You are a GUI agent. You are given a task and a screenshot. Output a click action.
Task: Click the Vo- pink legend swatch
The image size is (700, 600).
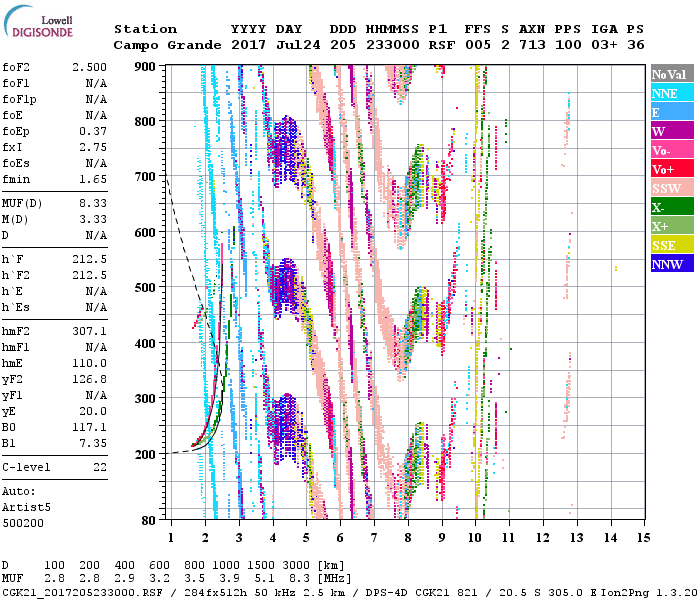click(x=671, y=150)
